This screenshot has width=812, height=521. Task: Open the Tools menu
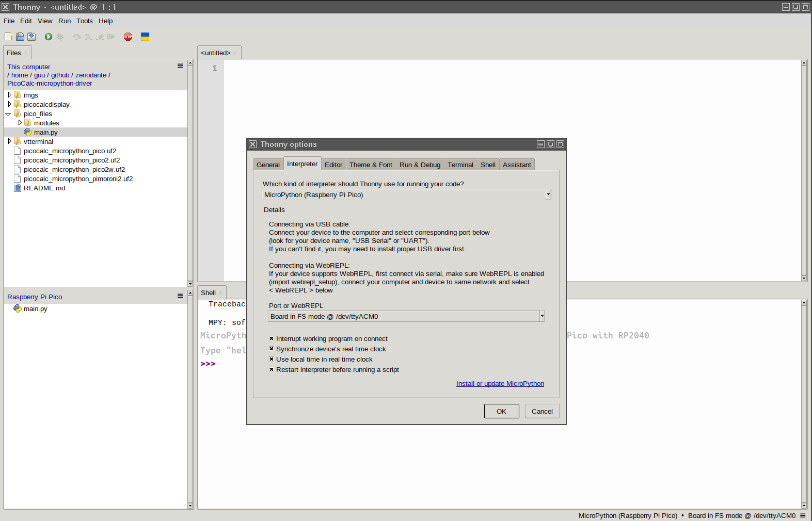[x=84, y=21]
